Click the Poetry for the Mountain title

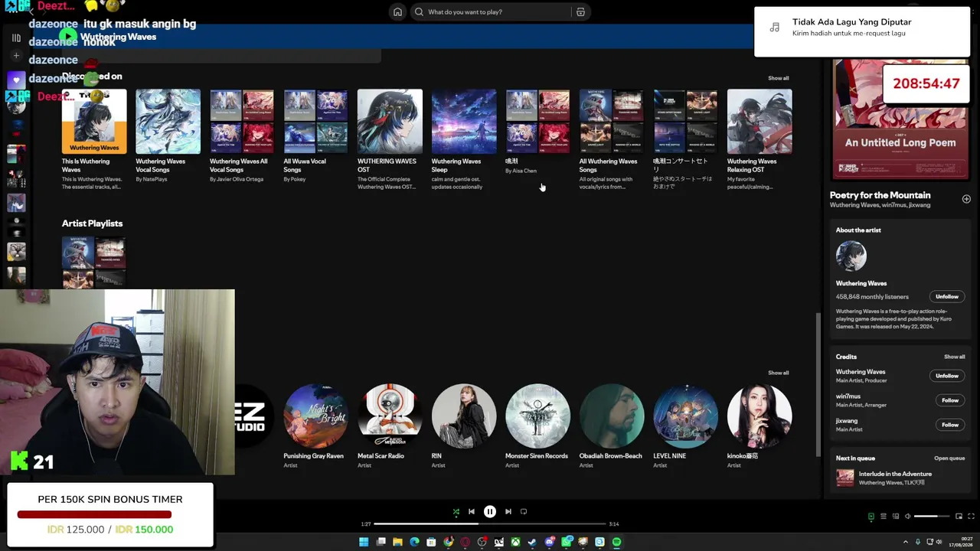click(x=880, y=195)
